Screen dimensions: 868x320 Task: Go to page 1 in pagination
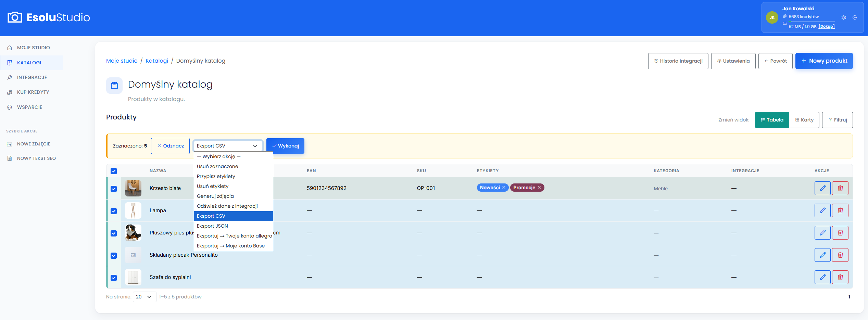click(x=849, y=297)
